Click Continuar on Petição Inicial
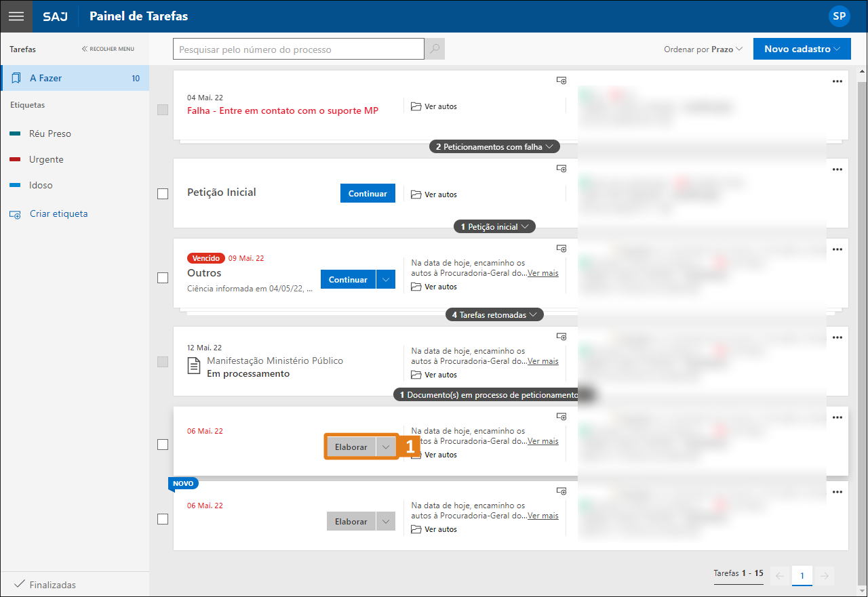 [367, 193]
